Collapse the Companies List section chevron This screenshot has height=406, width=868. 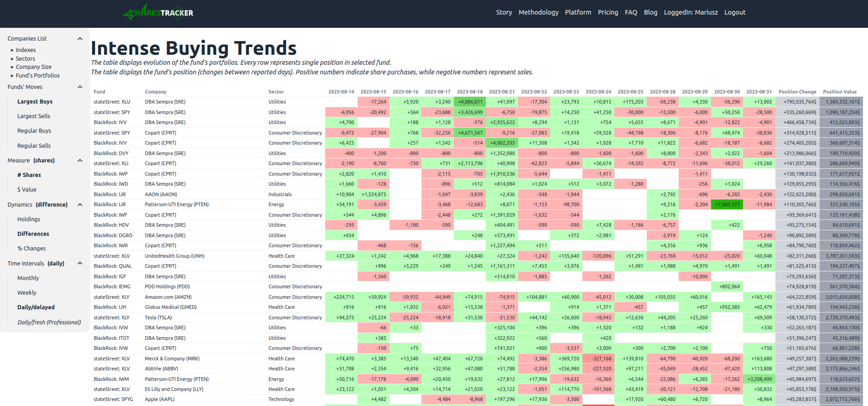click(80, 39)
